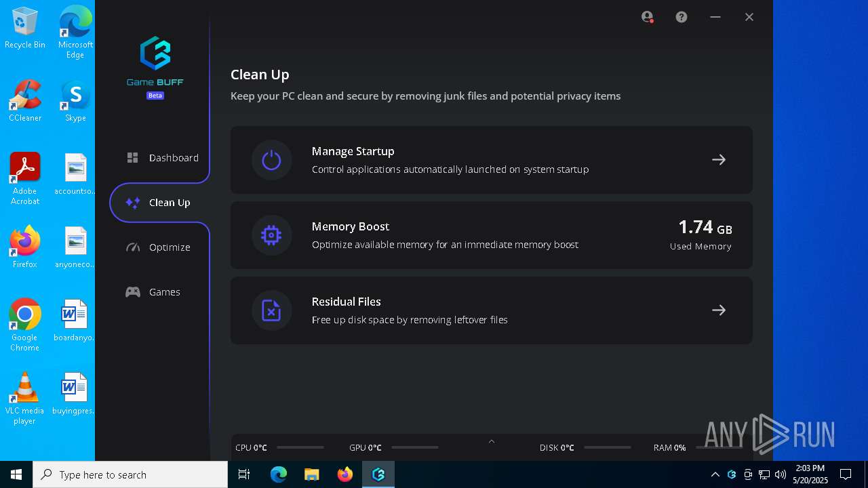
Task: Open VLC media player desktop shortcut
Action: click(25, 399)
